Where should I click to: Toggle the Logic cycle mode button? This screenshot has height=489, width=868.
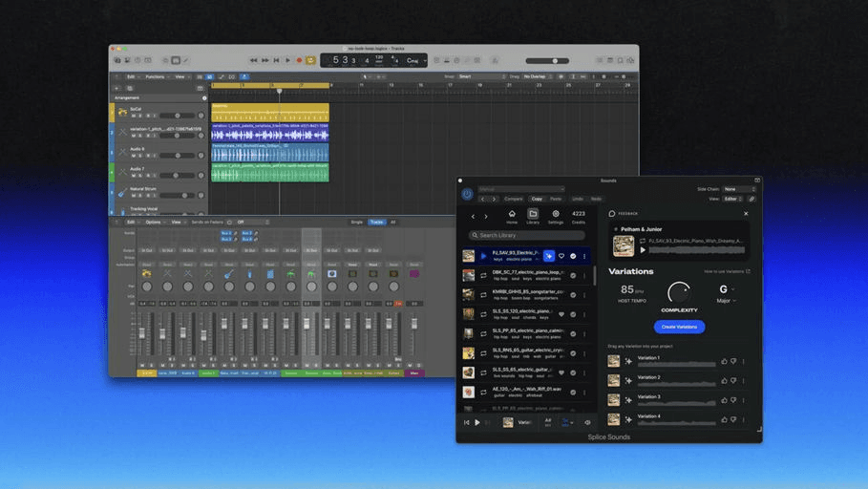(x=309, y=60)
